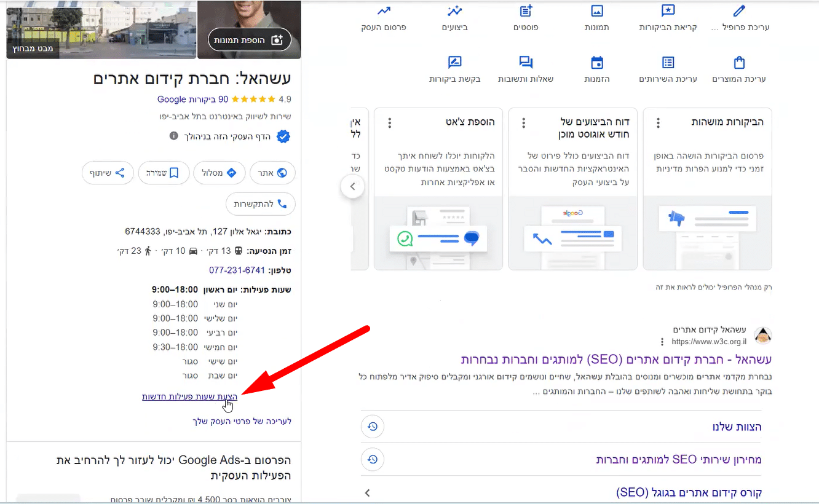This screenshot has height=504, width=819.
Task: Open three-dot menu on הביקורות מושהות card
Action: click(658, 123)
